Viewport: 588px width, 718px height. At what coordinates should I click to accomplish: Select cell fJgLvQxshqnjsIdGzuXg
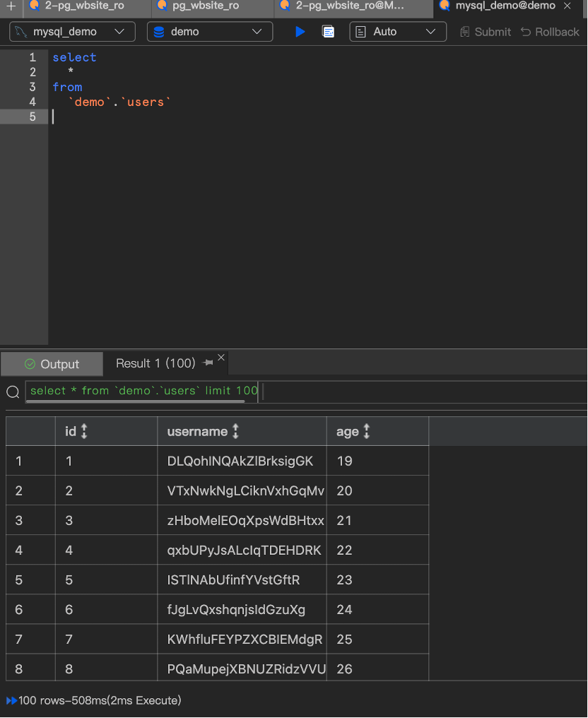click(x=242, y=609)
